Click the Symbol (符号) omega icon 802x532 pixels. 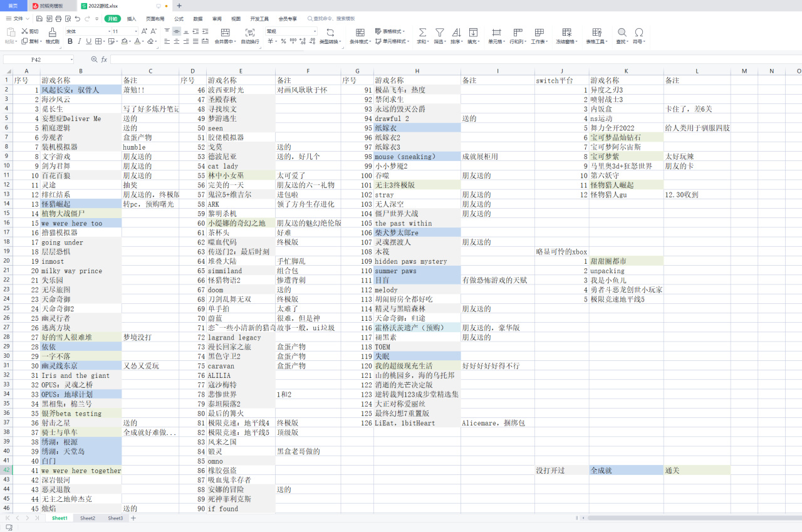coord(638,32)
